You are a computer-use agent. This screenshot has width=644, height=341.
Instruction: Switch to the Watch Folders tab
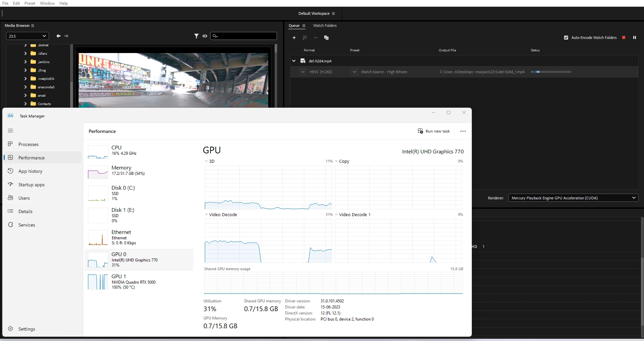click(325, 26)
